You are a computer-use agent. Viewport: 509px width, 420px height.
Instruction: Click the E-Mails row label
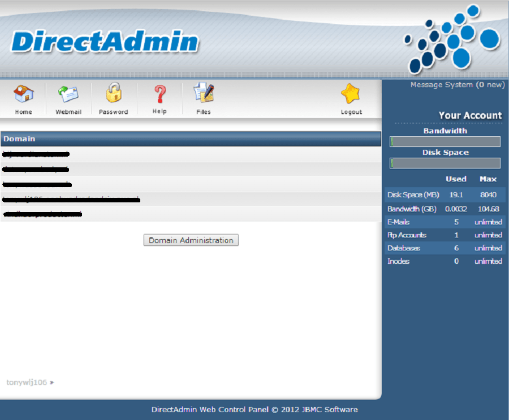click(398, 222)
